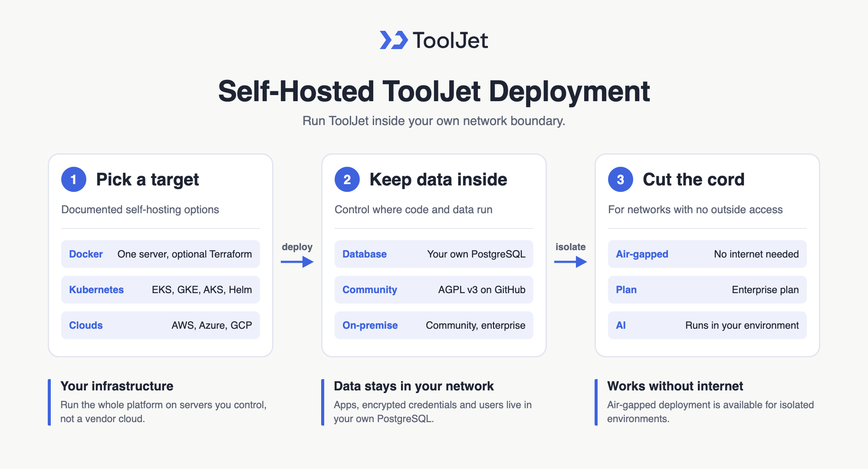This screenshot has height=469, width=868.
Task: Click the ToolJet wordmark text at top
Action: (450, 40)
